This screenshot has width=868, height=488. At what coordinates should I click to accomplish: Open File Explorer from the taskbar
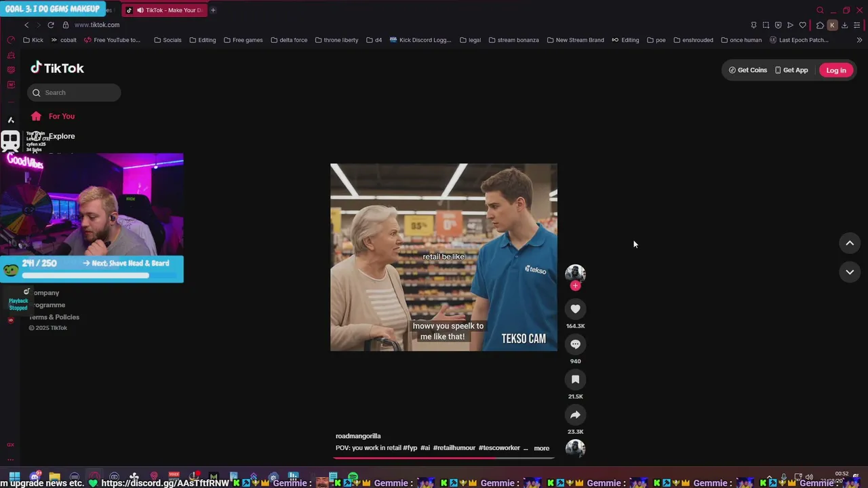coord(54,476)
